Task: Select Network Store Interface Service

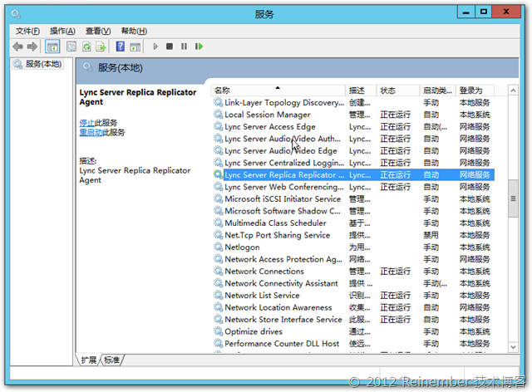Action: pyautogui.click(x=353, y=320)
